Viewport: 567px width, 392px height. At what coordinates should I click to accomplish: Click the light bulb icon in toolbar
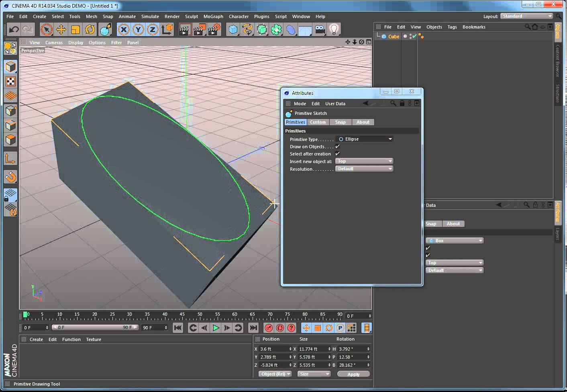tap(334, 29)
